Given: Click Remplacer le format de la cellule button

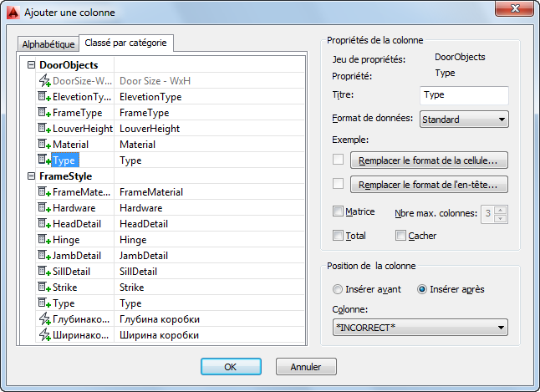Looking at the screenshot, I should pos(429,160).
